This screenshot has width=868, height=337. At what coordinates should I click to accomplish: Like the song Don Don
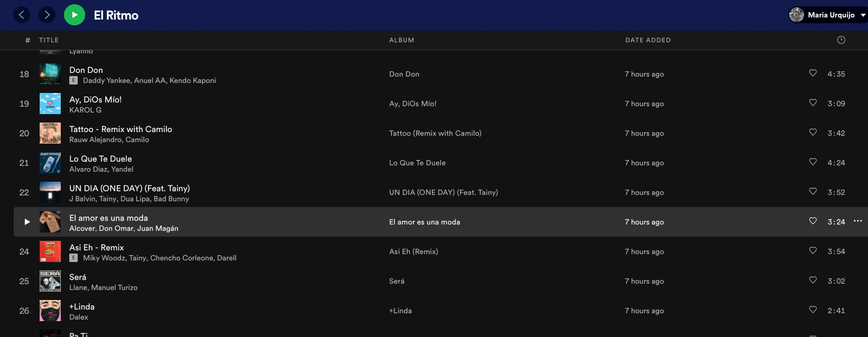(x=813, y=73)
